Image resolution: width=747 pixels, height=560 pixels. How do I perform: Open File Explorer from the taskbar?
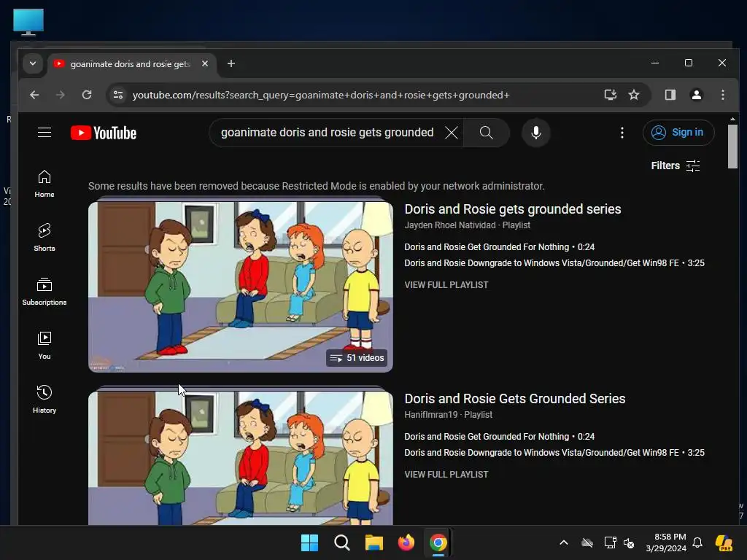point(374,542)
